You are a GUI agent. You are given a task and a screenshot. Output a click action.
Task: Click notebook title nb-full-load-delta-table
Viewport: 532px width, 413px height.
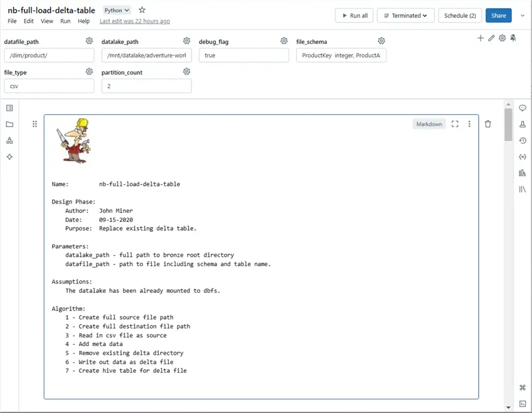pos(51,10)
